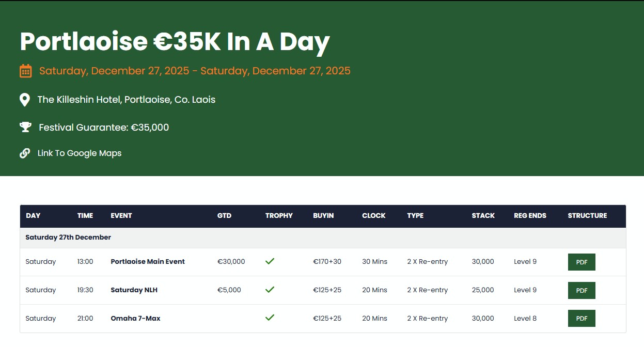The image size is (644, 347).
Task: Click the Killeshin Hotel address text
Action: (126, 100)
